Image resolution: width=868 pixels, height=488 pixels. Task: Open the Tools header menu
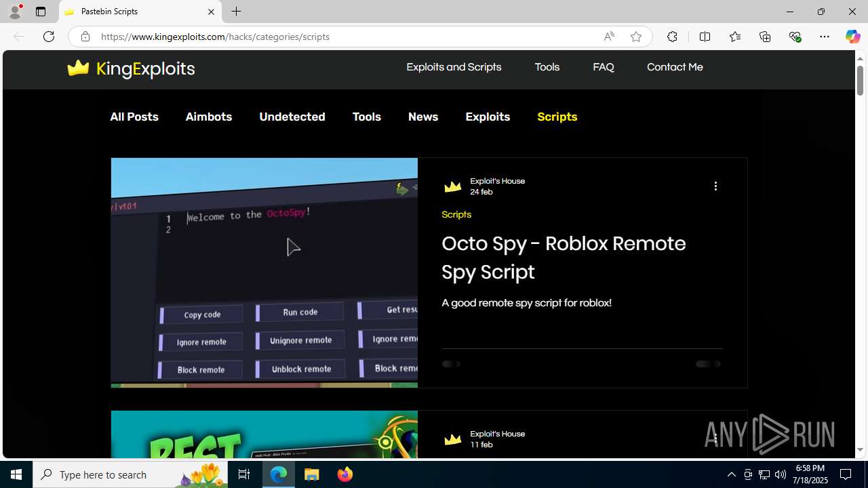pyautogui.click(x=547, y=67)
